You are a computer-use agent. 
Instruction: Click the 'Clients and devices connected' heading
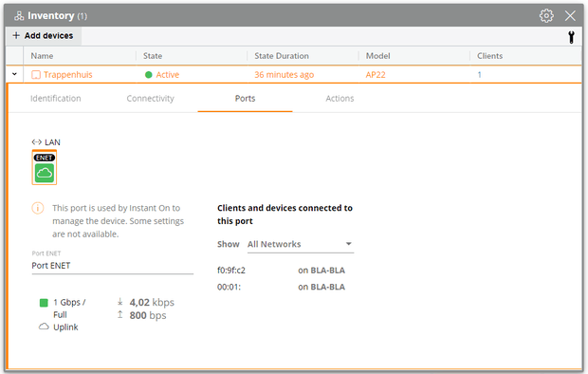(x=285, y=215)
